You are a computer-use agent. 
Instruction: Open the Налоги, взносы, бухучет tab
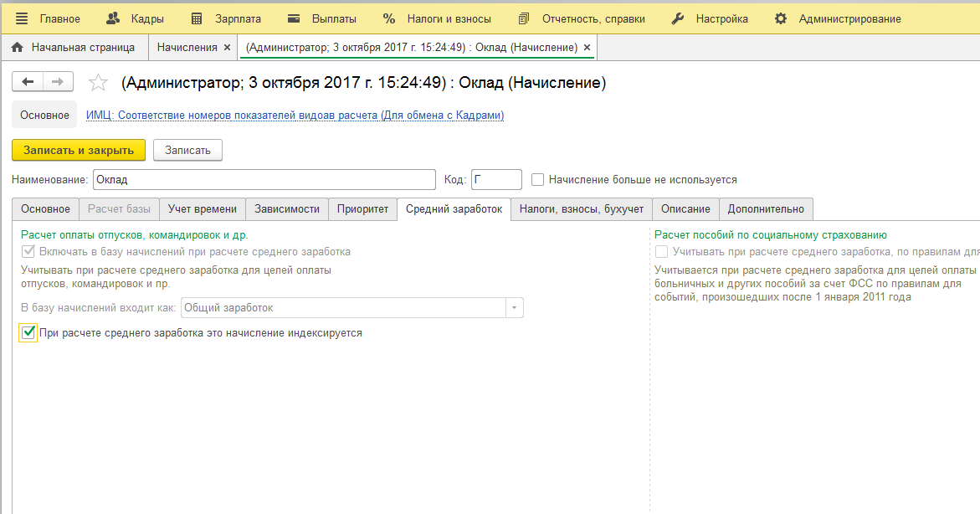click(581, 209)
